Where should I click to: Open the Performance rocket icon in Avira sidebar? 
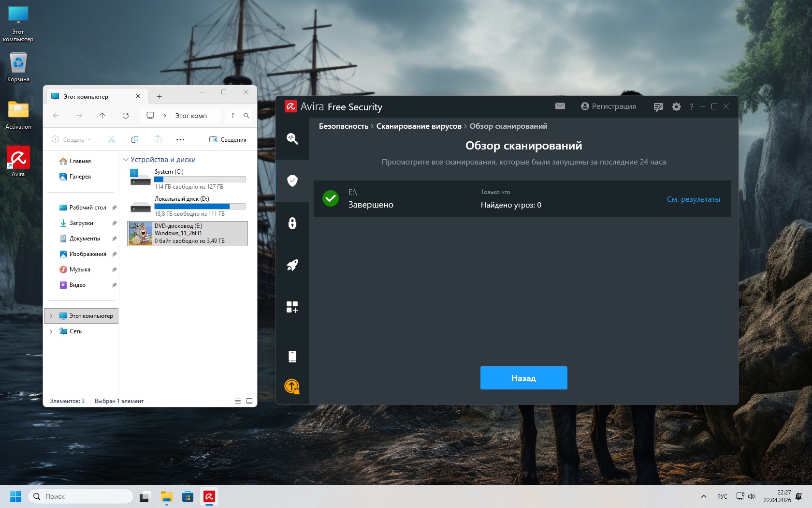pyautogui.click(x=292, y=265)
